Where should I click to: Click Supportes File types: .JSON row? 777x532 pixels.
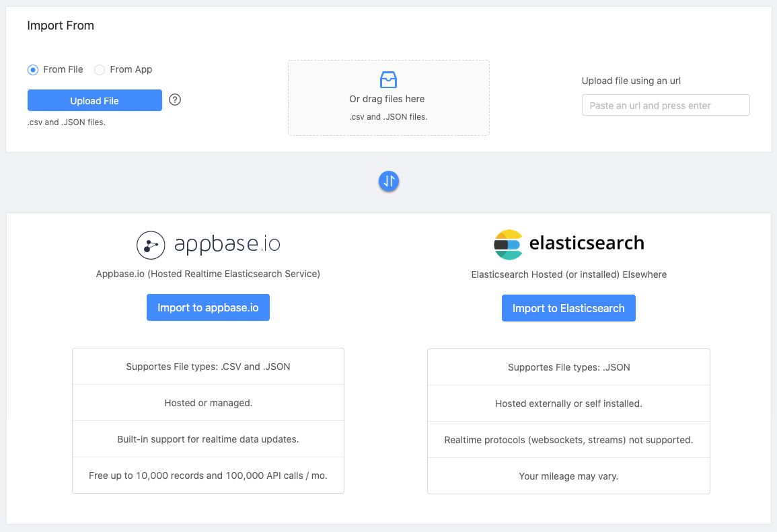(569, 367)
